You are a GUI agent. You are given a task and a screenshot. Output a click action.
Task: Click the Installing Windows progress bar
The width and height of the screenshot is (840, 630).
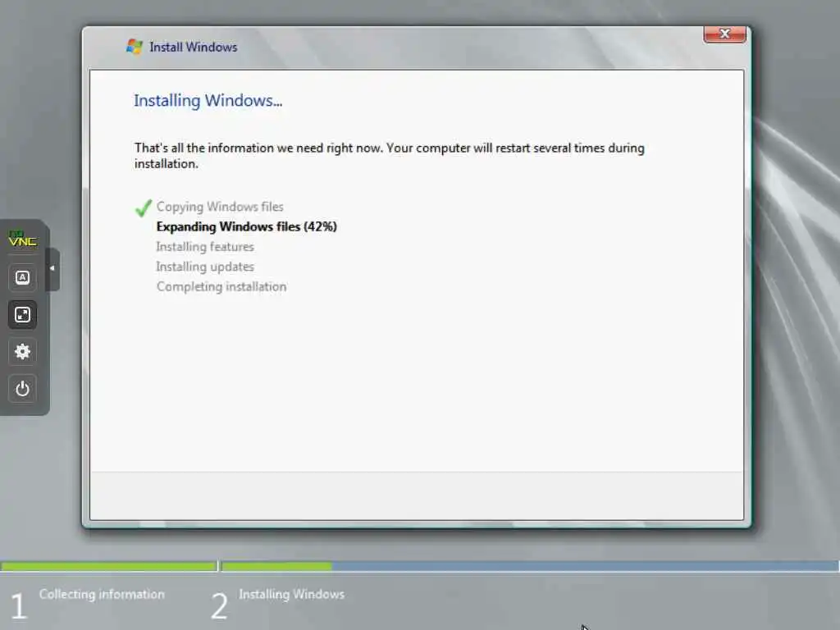pyautogui.click(x=530, y=566)
